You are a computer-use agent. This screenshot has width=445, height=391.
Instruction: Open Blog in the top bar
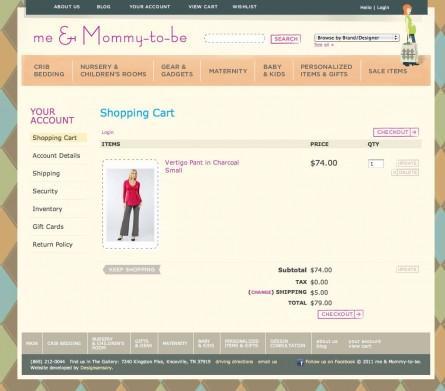point(103,7)
